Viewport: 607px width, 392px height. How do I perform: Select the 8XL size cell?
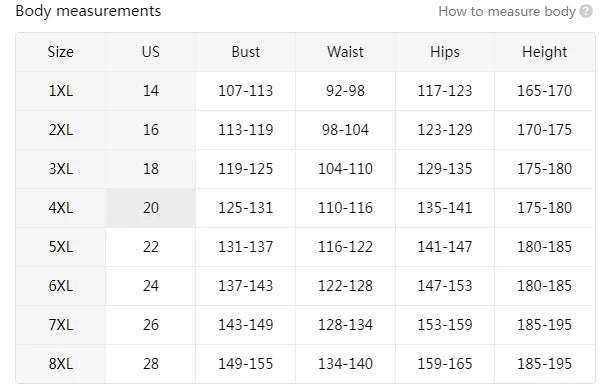(x=61, y=364)
